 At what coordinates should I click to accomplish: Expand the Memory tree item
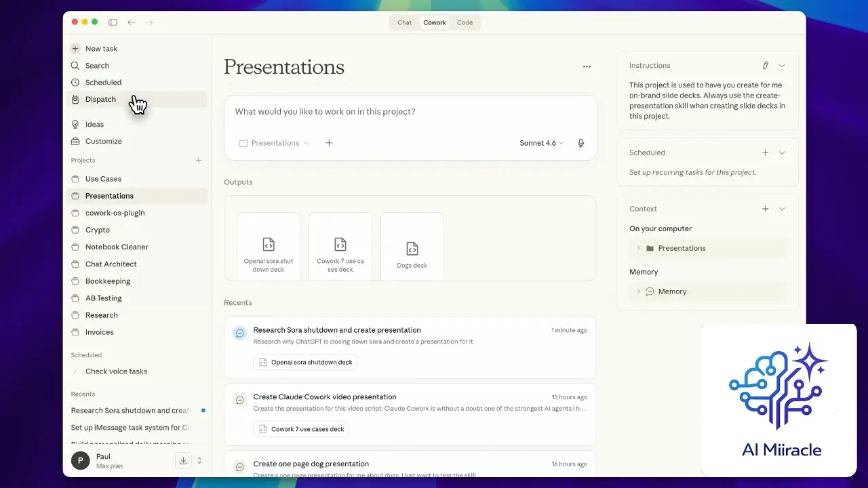click(x=639, y=291)
